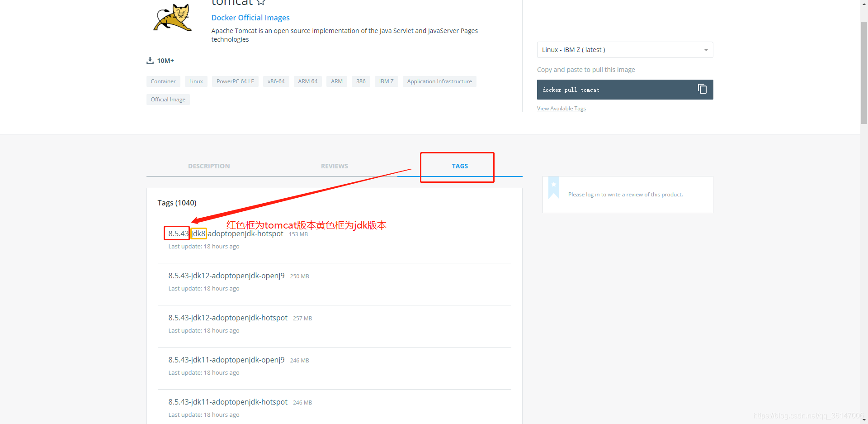The height and width of the screenshot is (424, 868).
Task: Open Docker Official Images link
Action: click(250, 18)
